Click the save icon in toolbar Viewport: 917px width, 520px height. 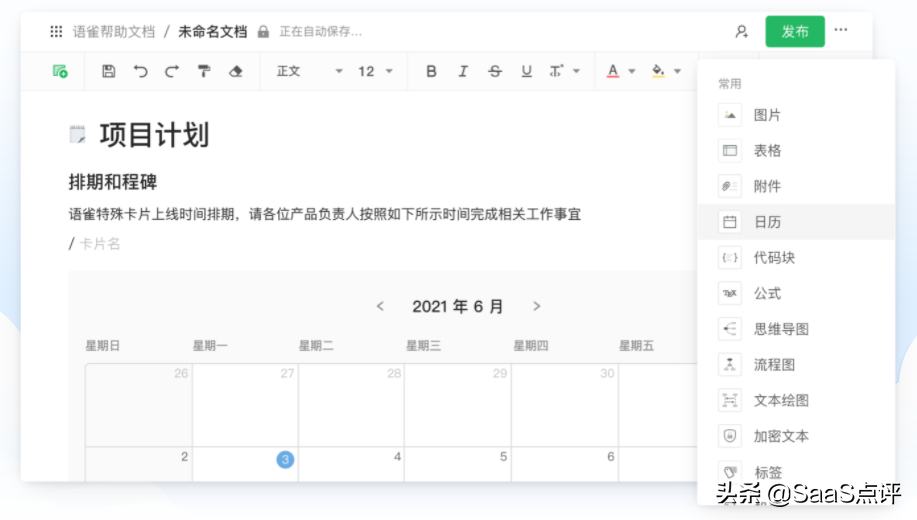click(109, 71)
